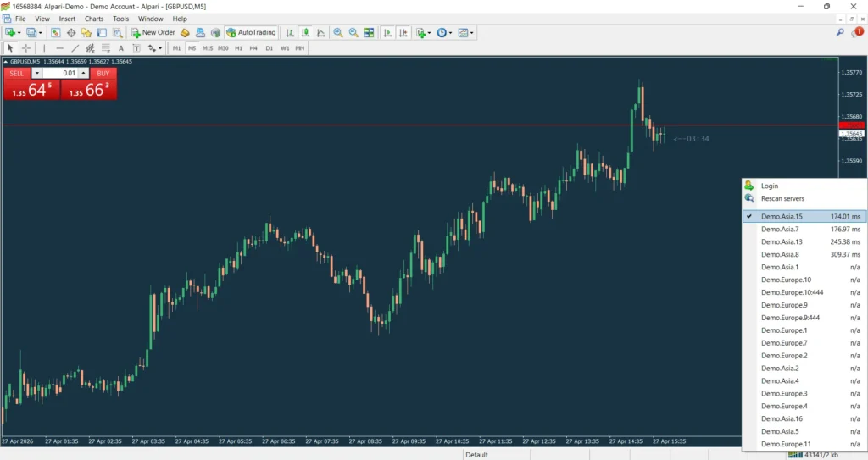Select the Text tool labeled A
868x460 pixels.
coord(121,48)
